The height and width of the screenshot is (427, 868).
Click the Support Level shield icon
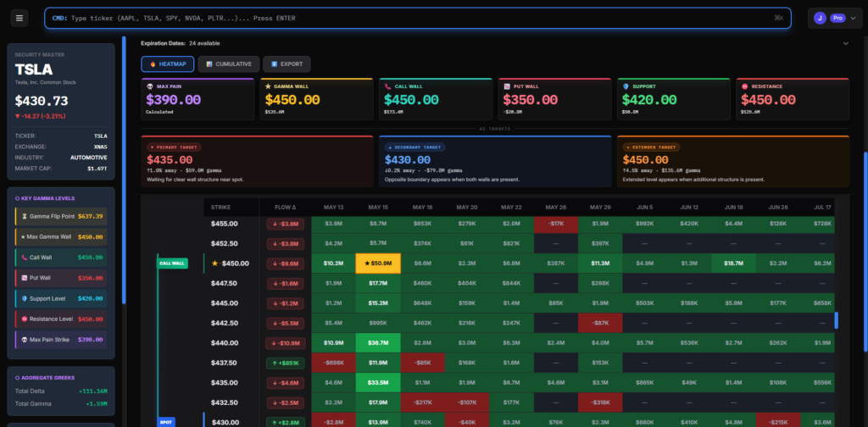pos(24,299)
